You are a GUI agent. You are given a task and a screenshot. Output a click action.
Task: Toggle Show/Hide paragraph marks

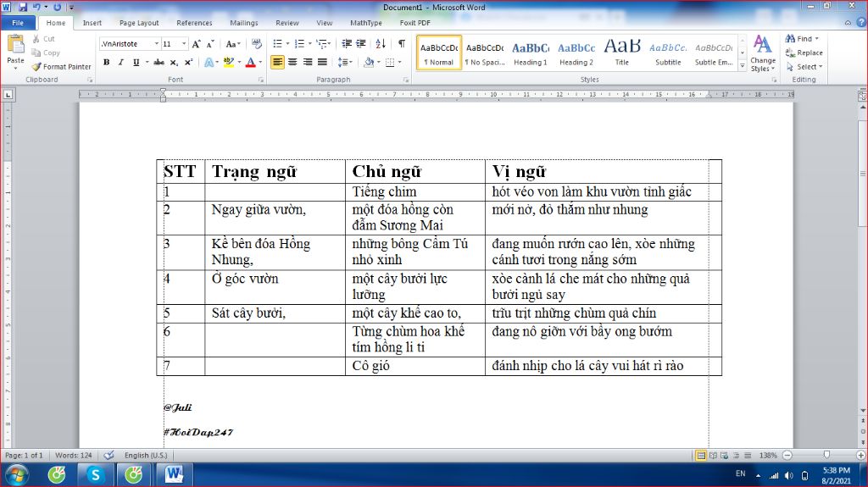(402, 44)
